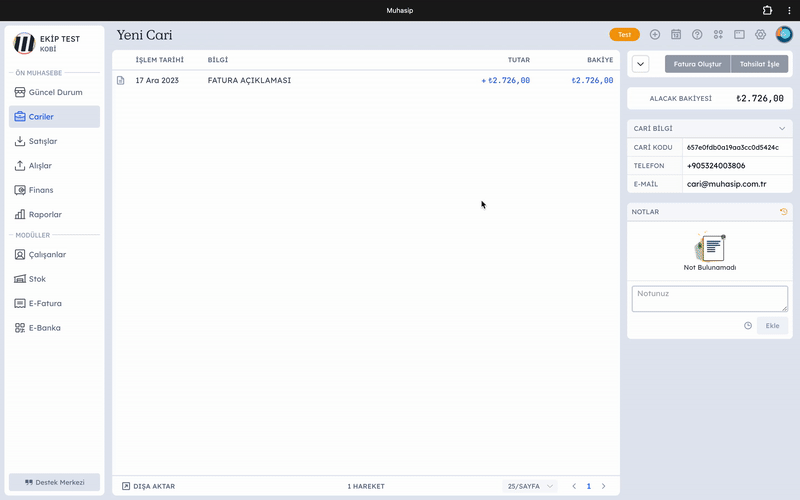Click the user profile avatar
The width and height of the screenshot is (800, 500).
coord(783,34)
